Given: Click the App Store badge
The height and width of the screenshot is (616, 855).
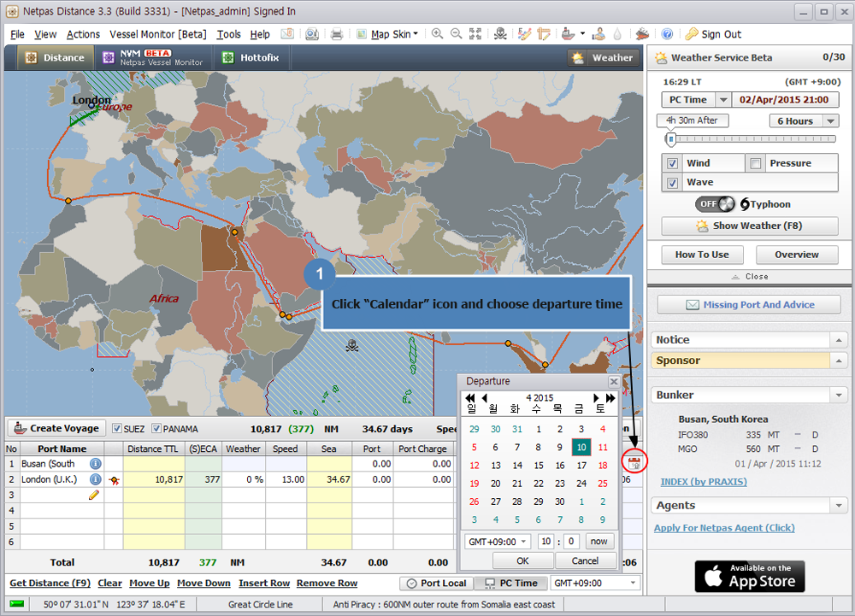Looking at the screenshot, I should pyautogui.click(x=749, y=576).
